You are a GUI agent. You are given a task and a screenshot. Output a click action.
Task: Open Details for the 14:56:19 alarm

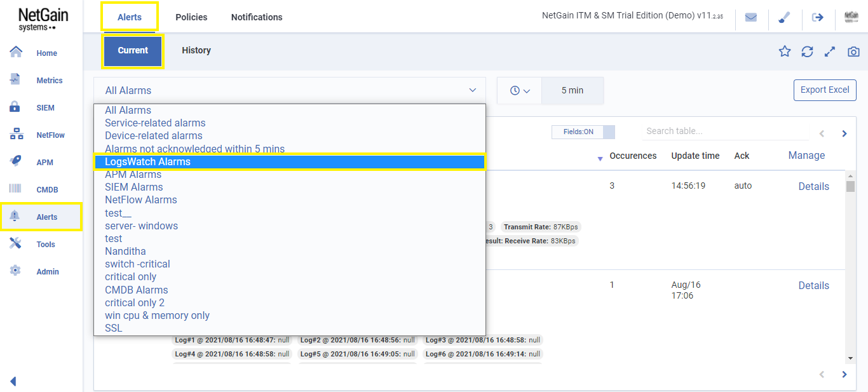pos(813,186)
